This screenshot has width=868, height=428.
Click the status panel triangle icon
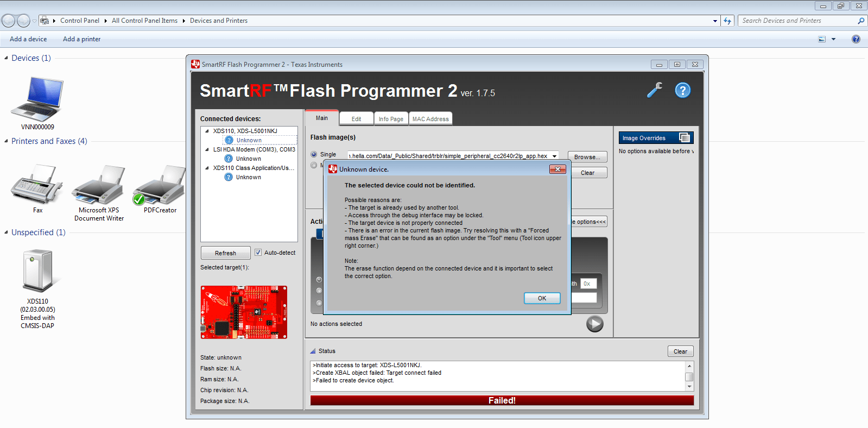click(313, 351)
